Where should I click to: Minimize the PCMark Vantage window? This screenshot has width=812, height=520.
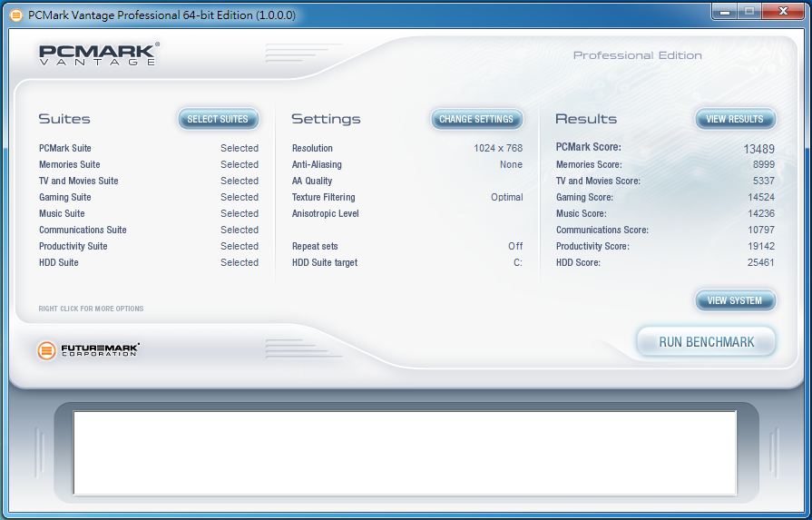(725, 12)
